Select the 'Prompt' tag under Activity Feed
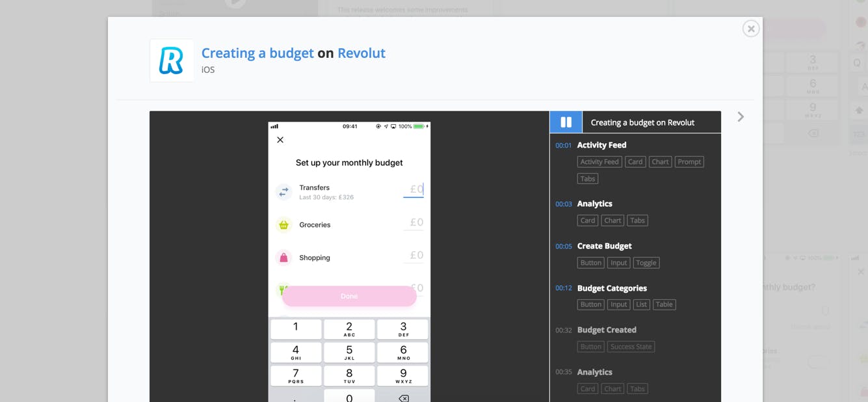Viewport: 868px width, 402px height. pos(689,162)
